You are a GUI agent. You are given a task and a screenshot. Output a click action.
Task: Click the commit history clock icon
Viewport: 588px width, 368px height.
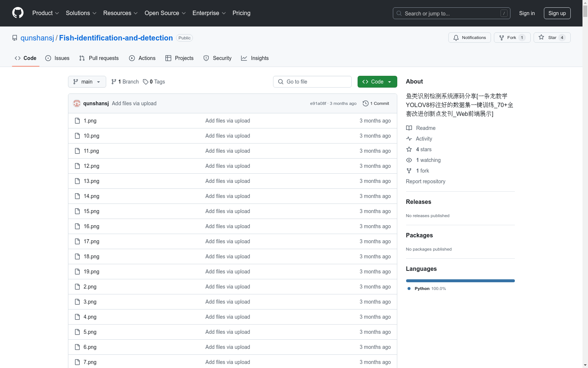click(365, 103)
